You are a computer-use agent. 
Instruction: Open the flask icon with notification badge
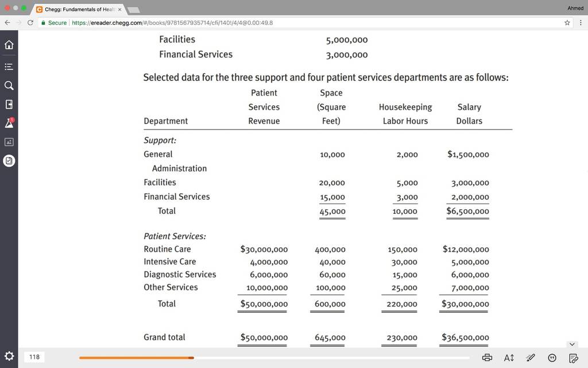9,123
